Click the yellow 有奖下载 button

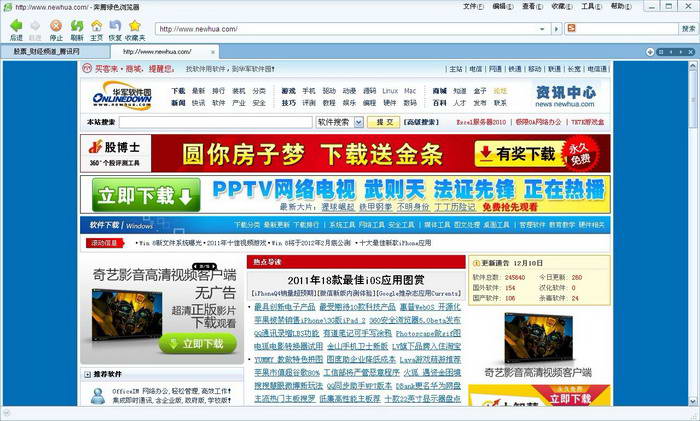[519, 154]
